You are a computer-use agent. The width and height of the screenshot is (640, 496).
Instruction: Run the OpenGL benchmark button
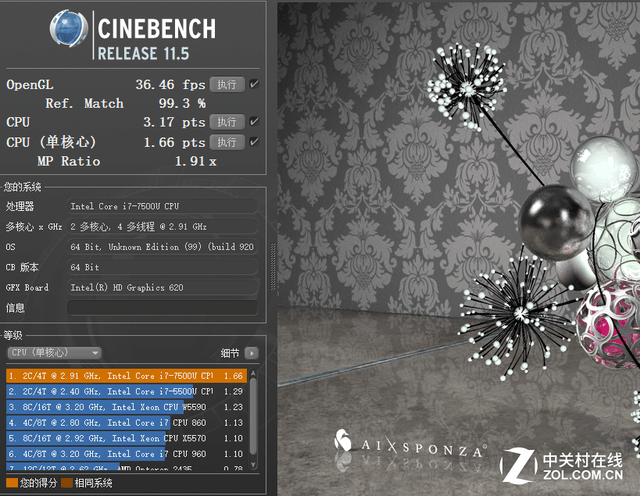tap(227, 85)
